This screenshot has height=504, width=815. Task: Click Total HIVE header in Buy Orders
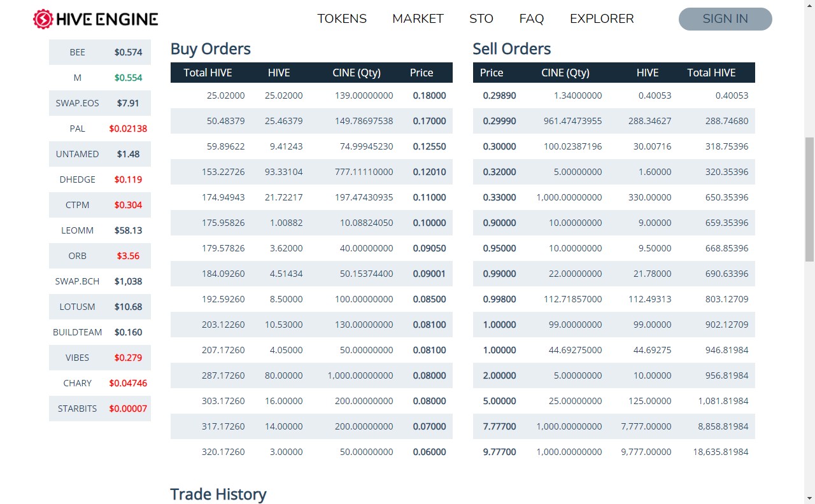[208, 73]
